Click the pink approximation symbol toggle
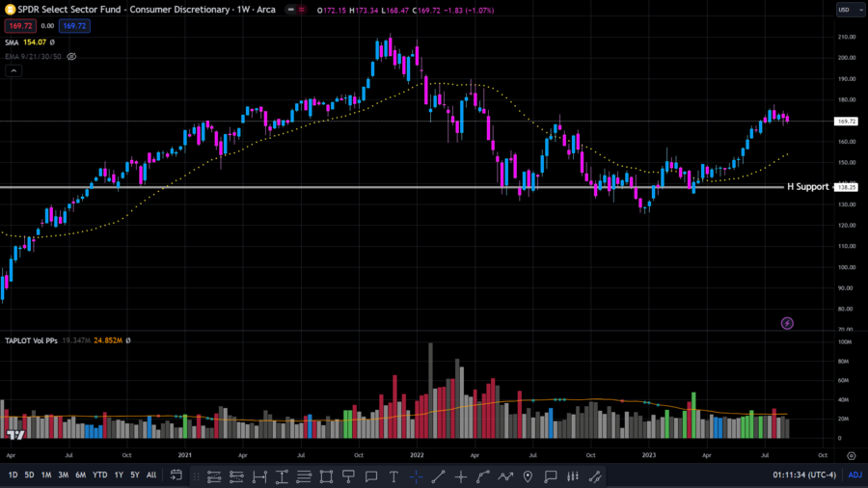 pos(302,10)
